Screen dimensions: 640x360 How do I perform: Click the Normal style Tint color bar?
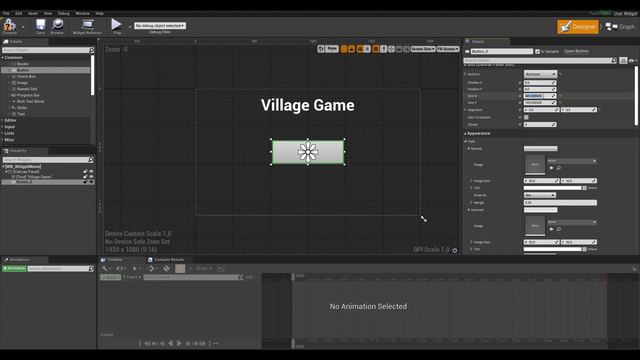click(552, 188)
